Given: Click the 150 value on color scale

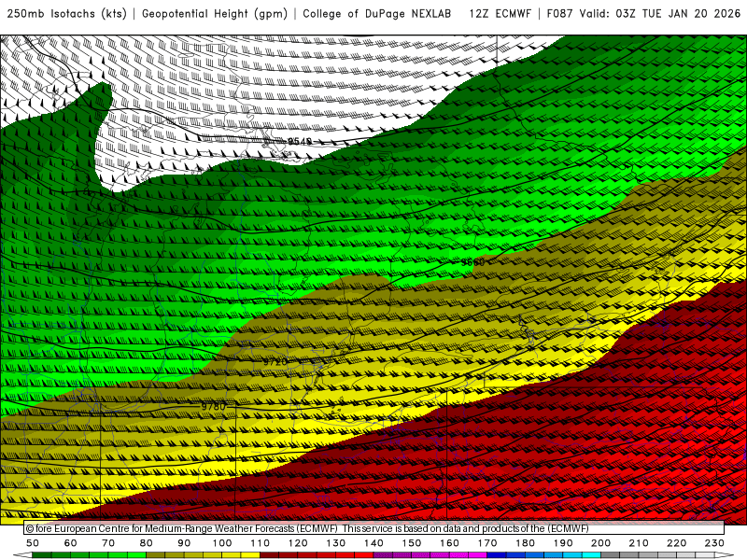Looking at the screenshot, I should [412, 543].
